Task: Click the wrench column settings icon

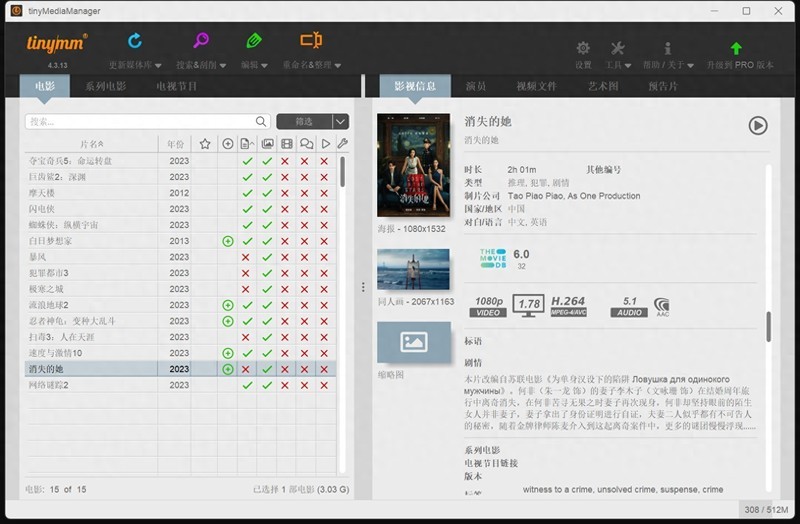Action: click(x=342, y=144)
